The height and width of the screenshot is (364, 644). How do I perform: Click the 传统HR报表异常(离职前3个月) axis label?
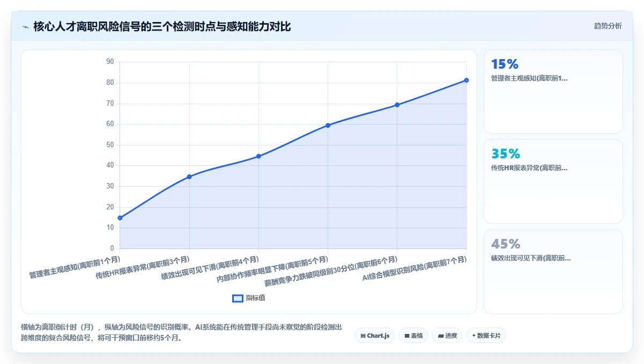coord(143,266)
